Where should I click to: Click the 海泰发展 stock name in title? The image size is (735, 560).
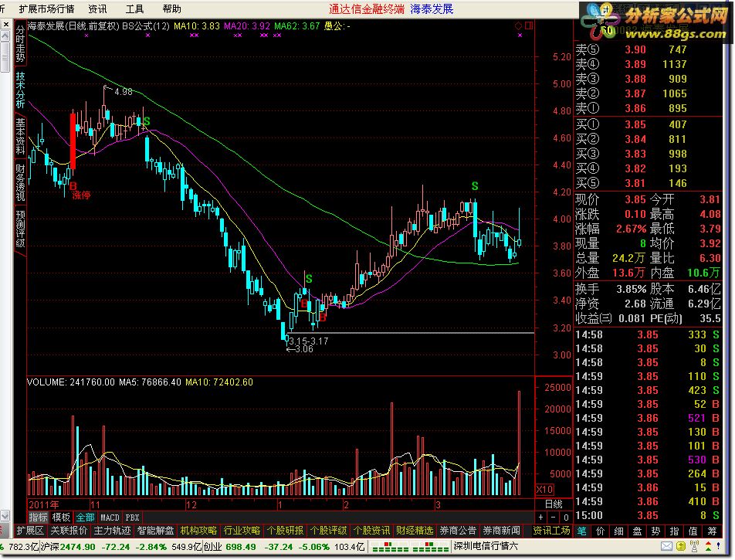(x=432, y=9)
